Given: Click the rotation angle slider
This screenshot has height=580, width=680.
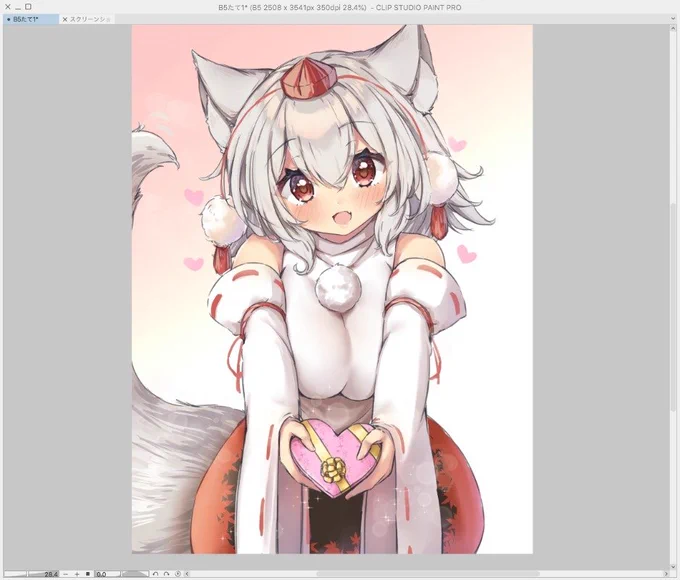Looking at the screenshot, I should click(x=135, y=574).
